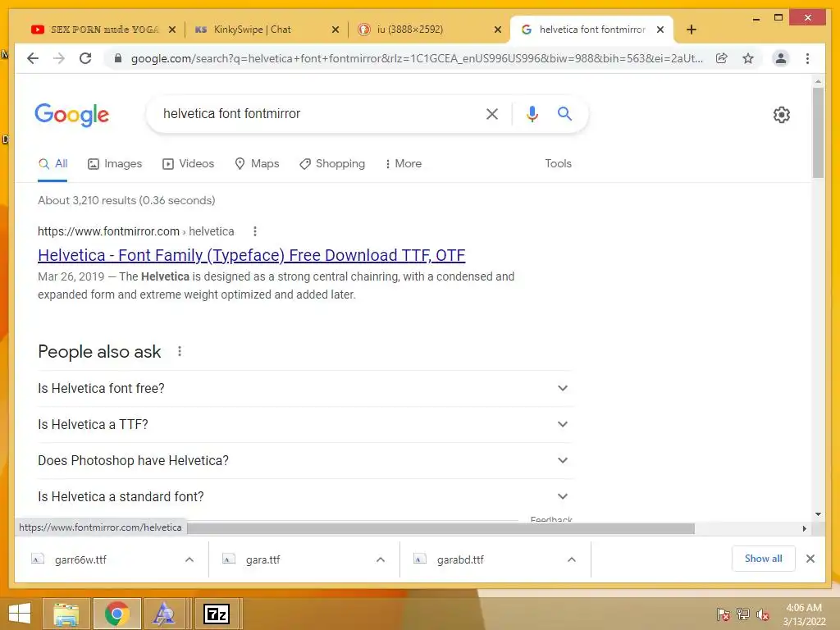Submit search with the magnifier icon
Viewport: 840px width, 630px height.
pyautogui.click(x=564, y=113)
